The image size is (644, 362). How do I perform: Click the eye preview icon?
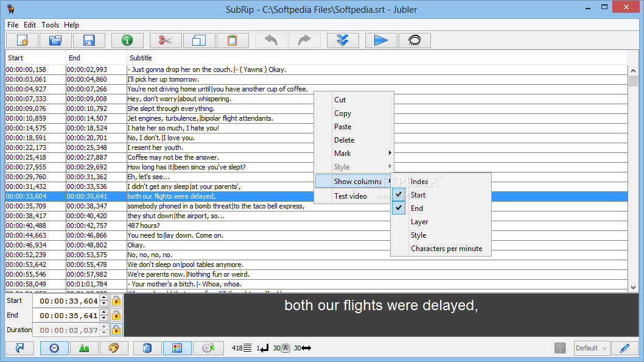pyautogui.click(x=415, y=40)
